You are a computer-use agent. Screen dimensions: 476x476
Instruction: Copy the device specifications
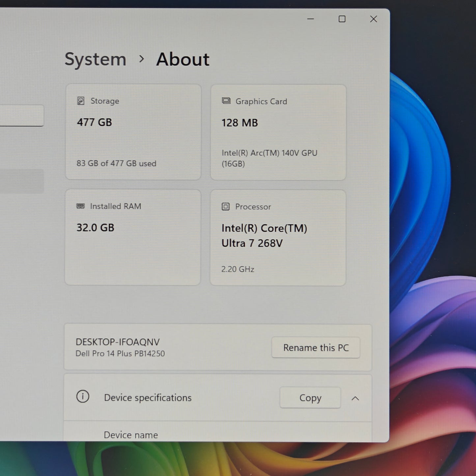310,398
